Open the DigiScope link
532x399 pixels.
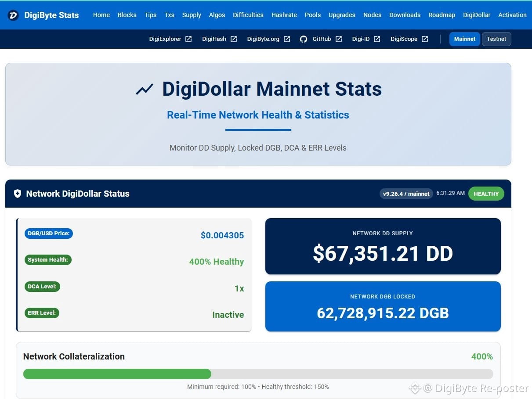pos(404,39)
